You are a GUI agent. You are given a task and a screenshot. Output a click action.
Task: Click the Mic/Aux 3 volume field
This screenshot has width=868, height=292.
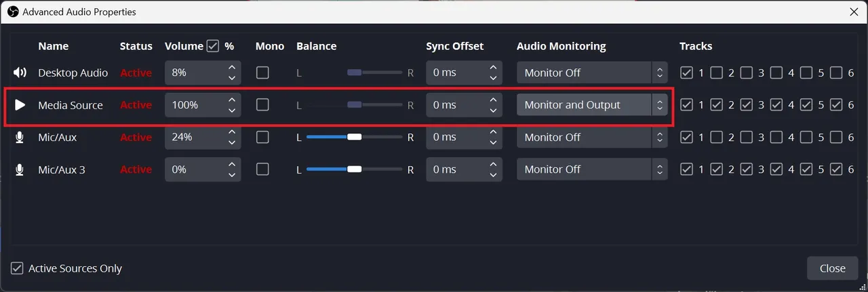tap(194, 169)
